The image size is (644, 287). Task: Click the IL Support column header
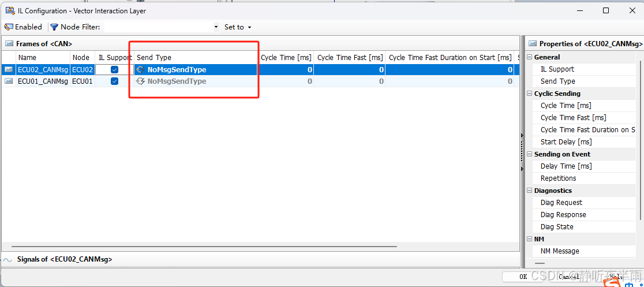coord(115,58)
